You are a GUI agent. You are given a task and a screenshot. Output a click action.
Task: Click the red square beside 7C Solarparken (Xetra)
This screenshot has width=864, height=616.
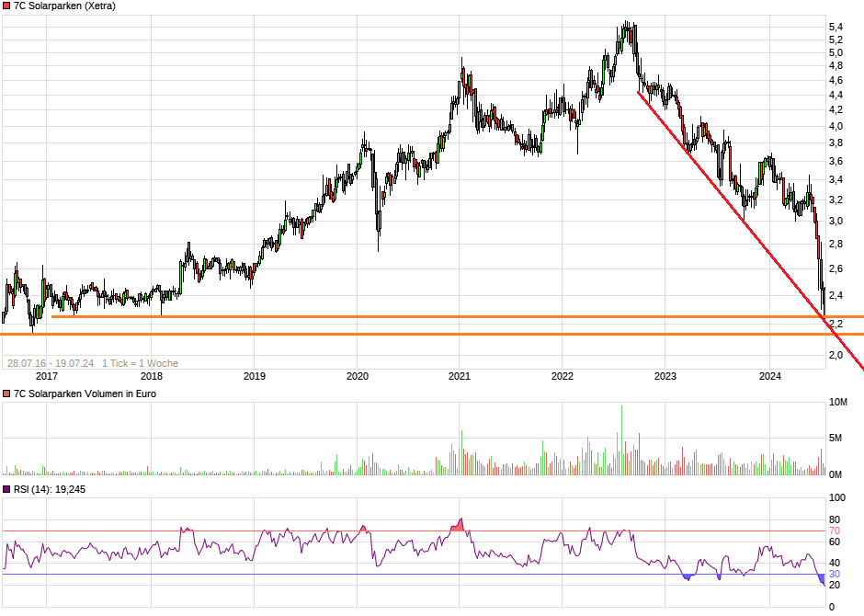(7, 6)
